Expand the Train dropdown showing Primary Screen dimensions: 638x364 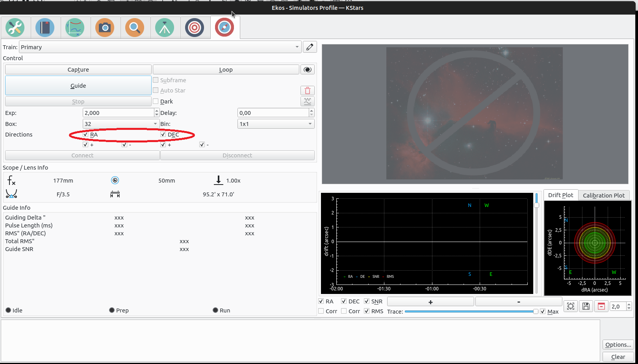tap(160, 47)
